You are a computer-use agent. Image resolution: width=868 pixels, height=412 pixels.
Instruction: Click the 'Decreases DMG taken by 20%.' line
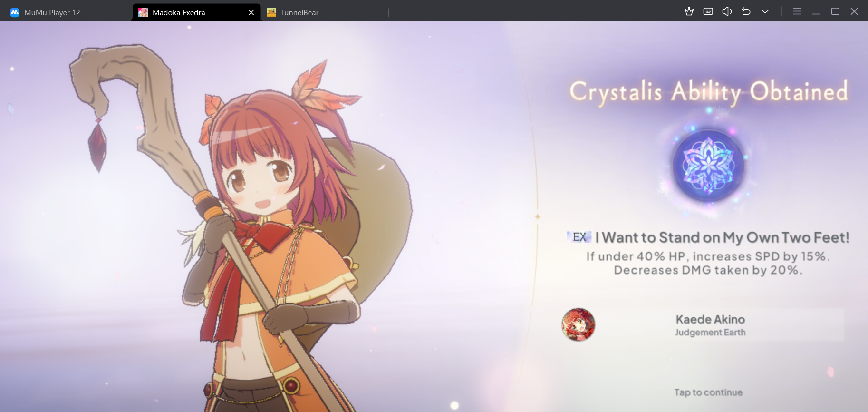tap(708, 270)
